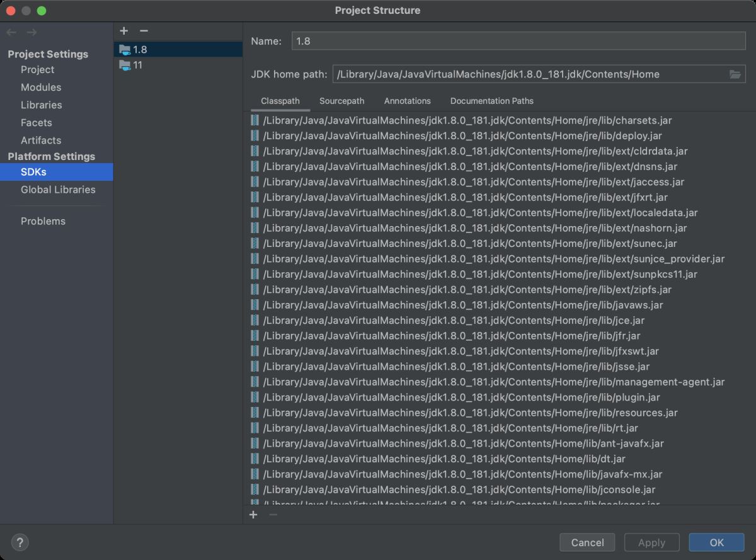Click jar icon beside jconsole.jar
The height and width of the screenshot is (560, 756).
tap(255, 489)
